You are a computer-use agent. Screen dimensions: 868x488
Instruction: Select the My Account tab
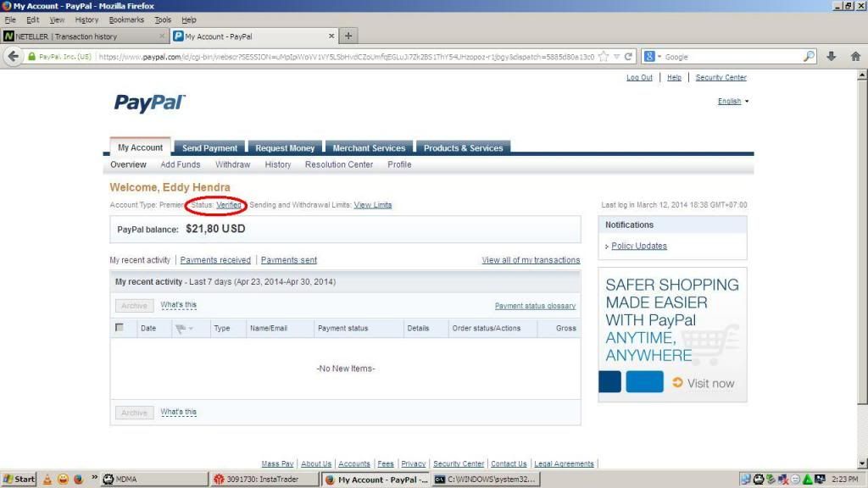point(140,147)
